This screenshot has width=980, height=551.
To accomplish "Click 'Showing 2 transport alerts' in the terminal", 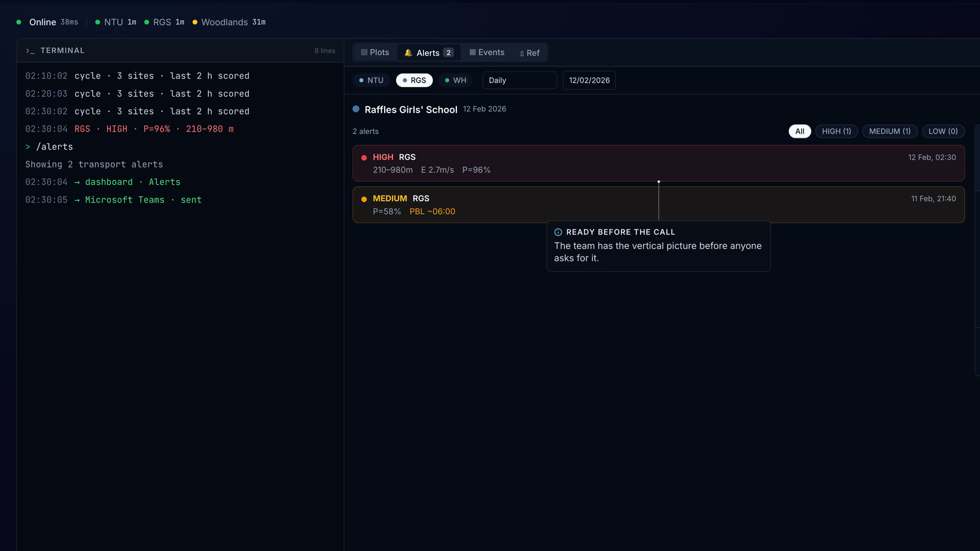I will pos(94,165).
